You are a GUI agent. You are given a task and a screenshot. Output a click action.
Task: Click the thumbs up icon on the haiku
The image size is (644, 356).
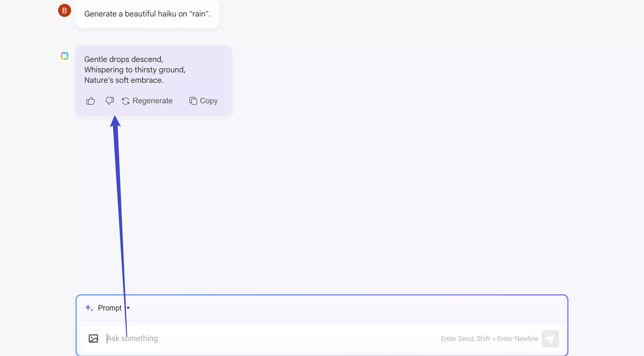(x=90, y=101)
